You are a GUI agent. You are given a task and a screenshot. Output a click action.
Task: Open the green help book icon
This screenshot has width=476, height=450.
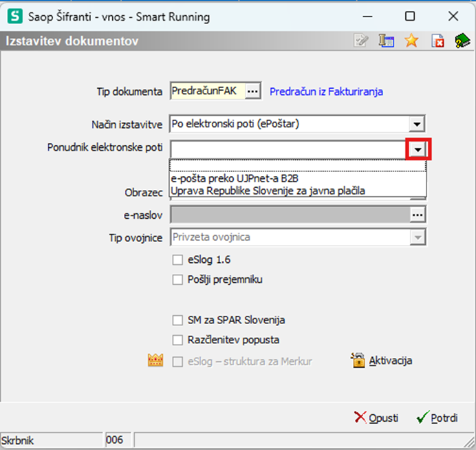click(462, 41)
